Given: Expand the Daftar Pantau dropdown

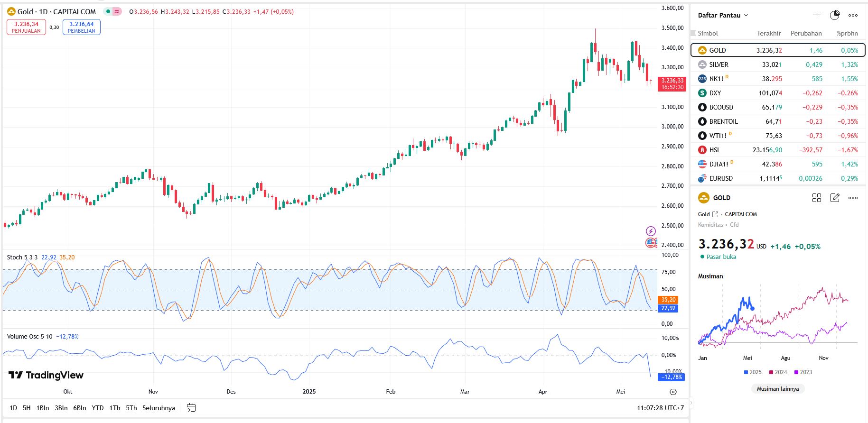Looking at the screenshot, I should [723, 15].
